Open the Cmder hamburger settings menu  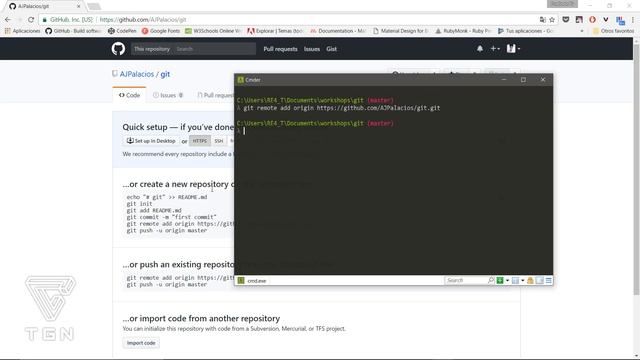pos(549,280)
